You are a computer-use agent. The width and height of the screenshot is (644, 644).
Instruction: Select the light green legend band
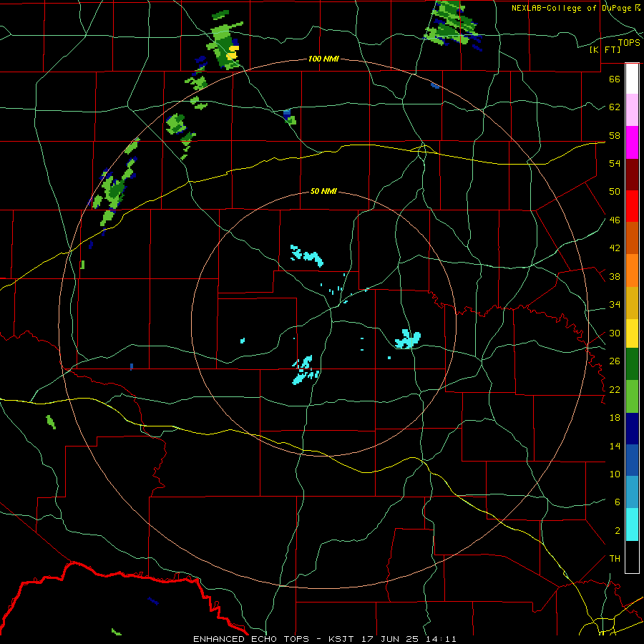632,396
